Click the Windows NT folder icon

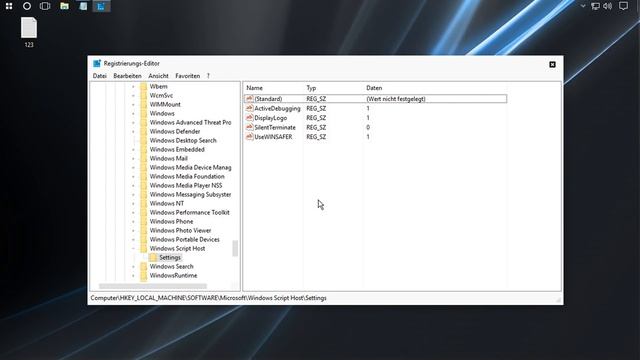click(143, 203)
